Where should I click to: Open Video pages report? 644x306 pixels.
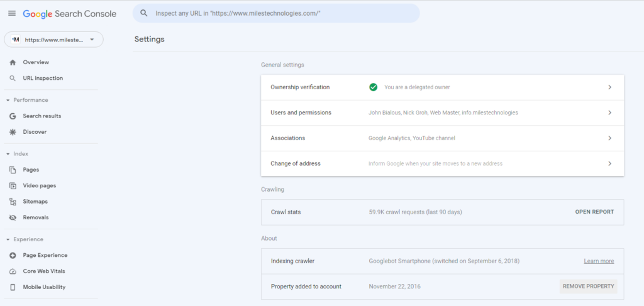coord(40,186)
